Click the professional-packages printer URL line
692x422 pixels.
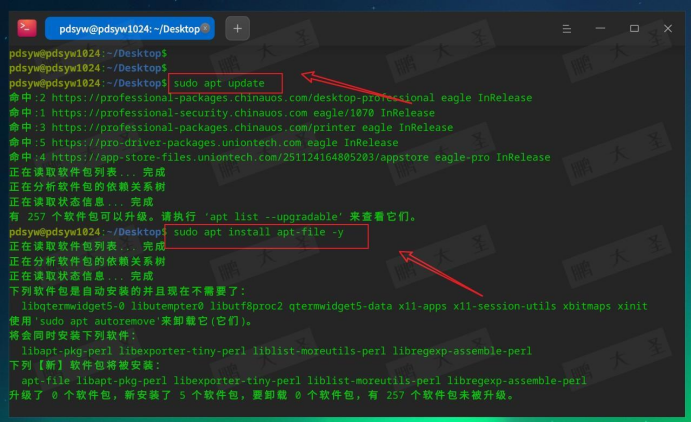231,128
